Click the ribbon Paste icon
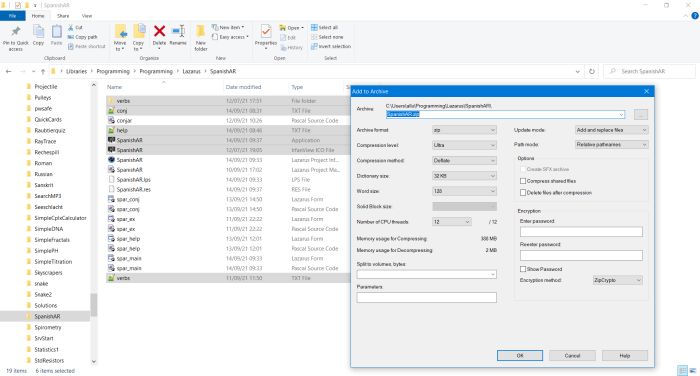The width and height of the screenshot is (700, 376). pos(57,32)
